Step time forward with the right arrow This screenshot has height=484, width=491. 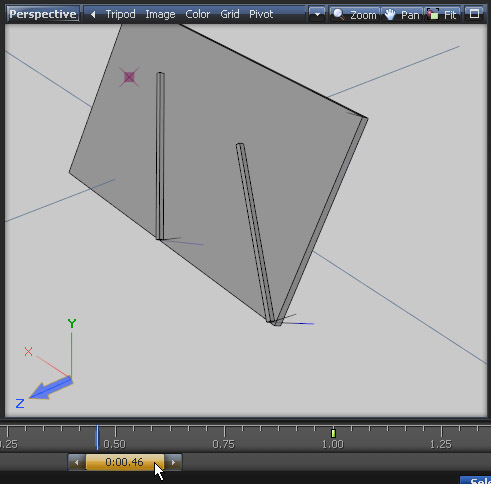(173, 462)
